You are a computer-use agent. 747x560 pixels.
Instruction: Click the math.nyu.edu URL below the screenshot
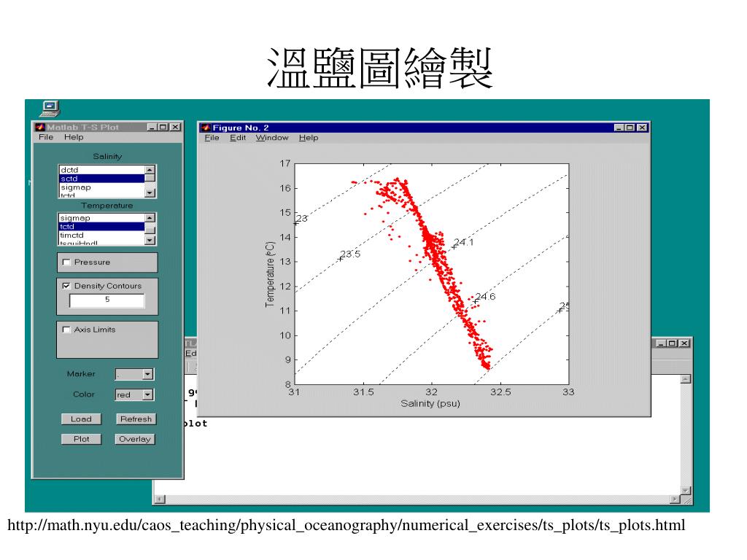click(x=347, y=526)
